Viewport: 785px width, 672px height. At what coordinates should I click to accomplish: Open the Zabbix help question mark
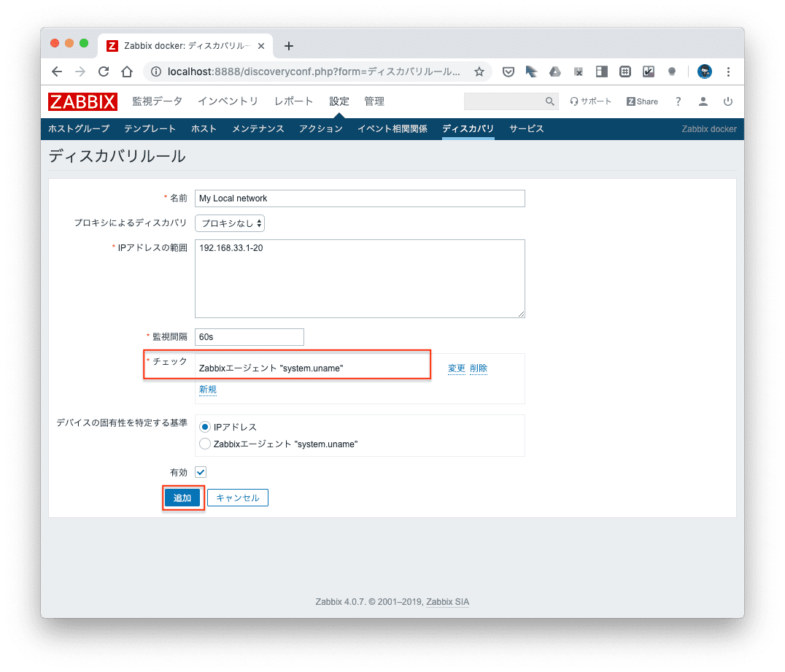[x=678, y=101]
